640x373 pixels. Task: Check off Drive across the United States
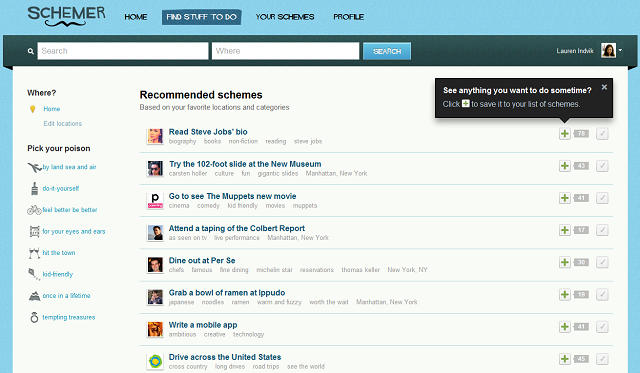602,359
